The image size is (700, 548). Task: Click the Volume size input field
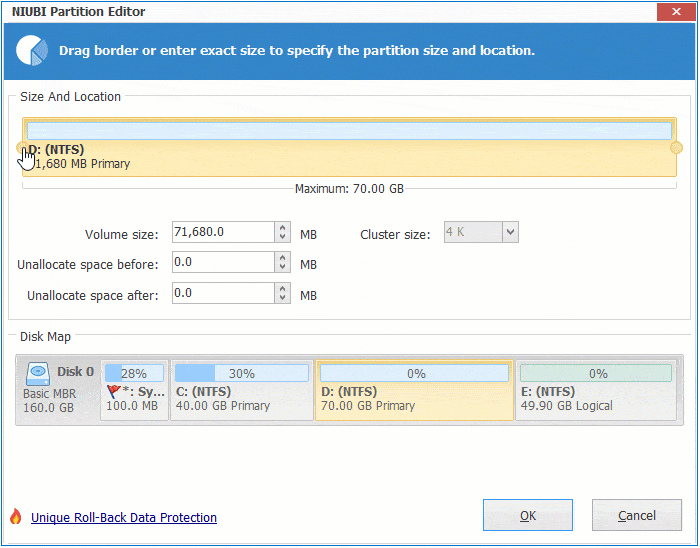(221, 233)
